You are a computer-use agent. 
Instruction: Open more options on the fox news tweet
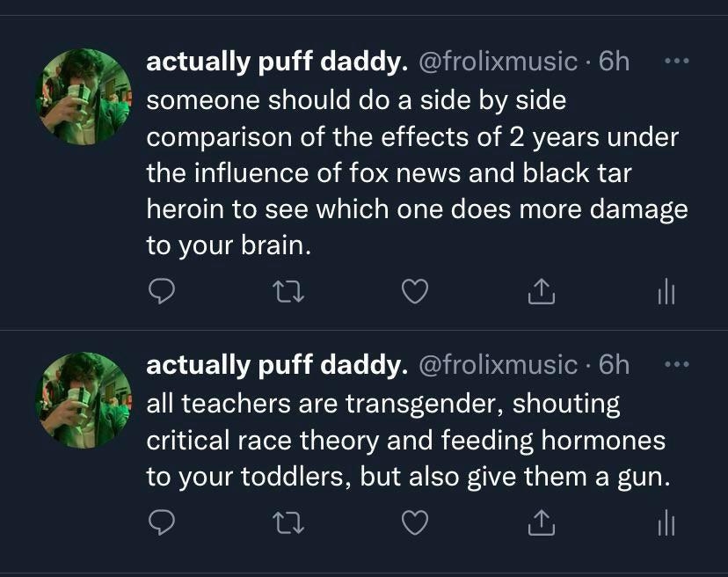click(x=677, y=62)
